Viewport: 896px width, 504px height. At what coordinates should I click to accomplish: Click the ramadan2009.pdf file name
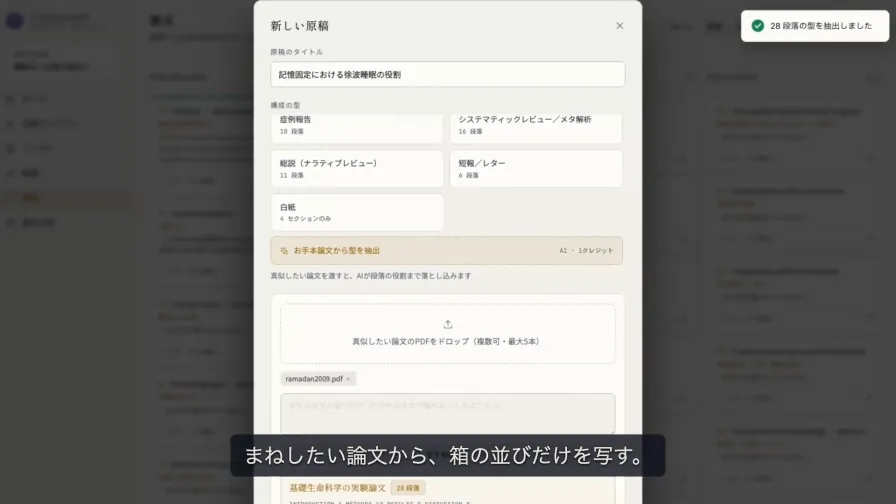pos(314,379)
